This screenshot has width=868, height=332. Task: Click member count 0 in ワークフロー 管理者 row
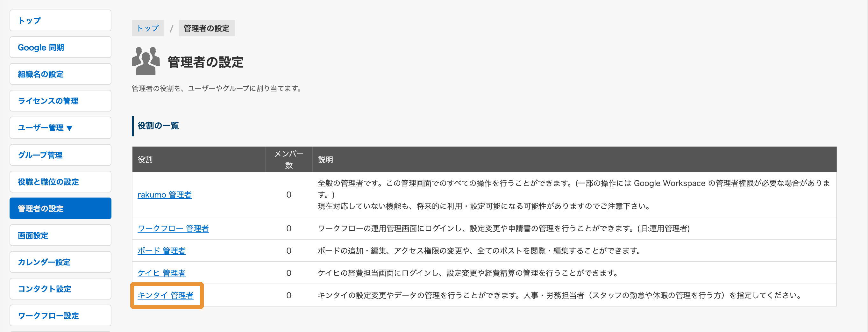pos(289,228)
